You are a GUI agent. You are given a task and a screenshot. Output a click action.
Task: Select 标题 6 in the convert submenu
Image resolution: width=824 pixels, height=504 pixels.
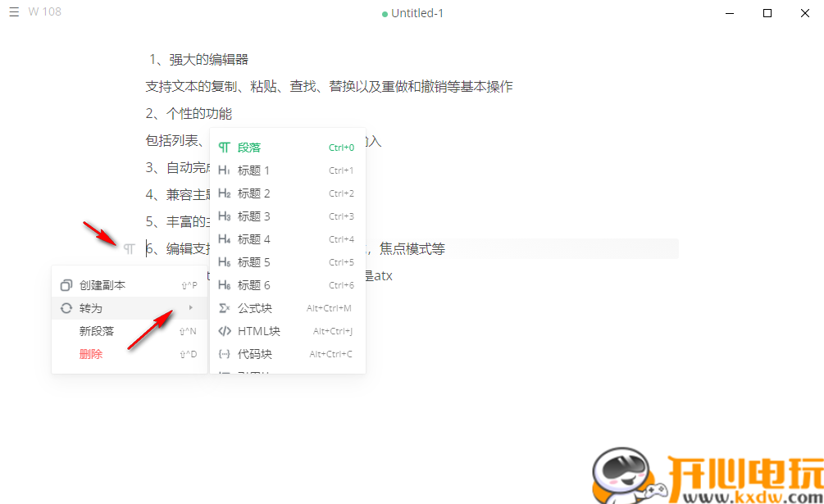coord(253,284)
